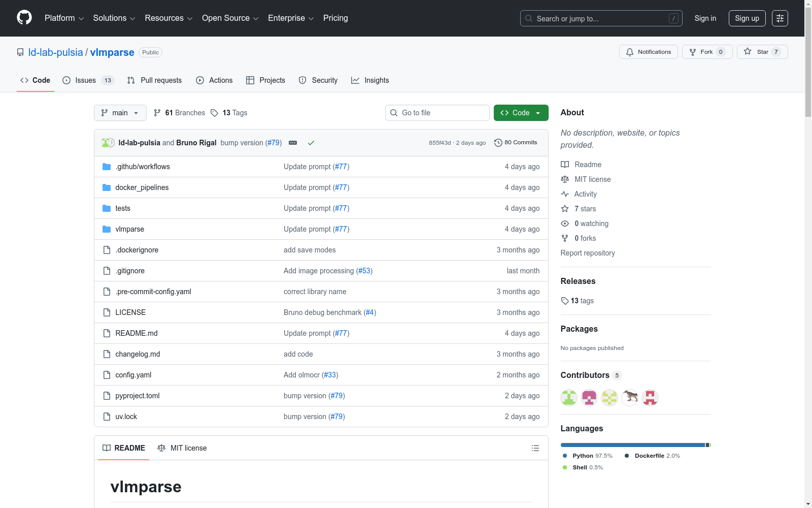
Task: Click the vlmparse folder icon
Action: click(x=107, y=229)
